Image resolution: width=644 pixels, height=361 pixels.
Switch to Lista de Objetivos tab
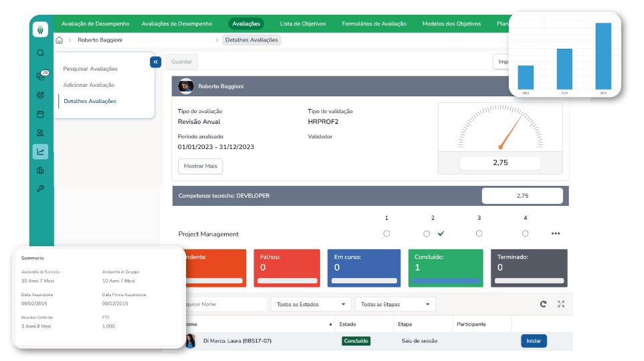click(x=303, y=23)
